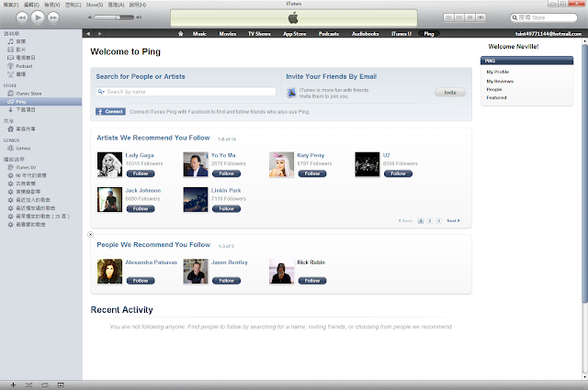Switch to list view button
Viewport: 588px width, 390px height.
click(448, 17)
